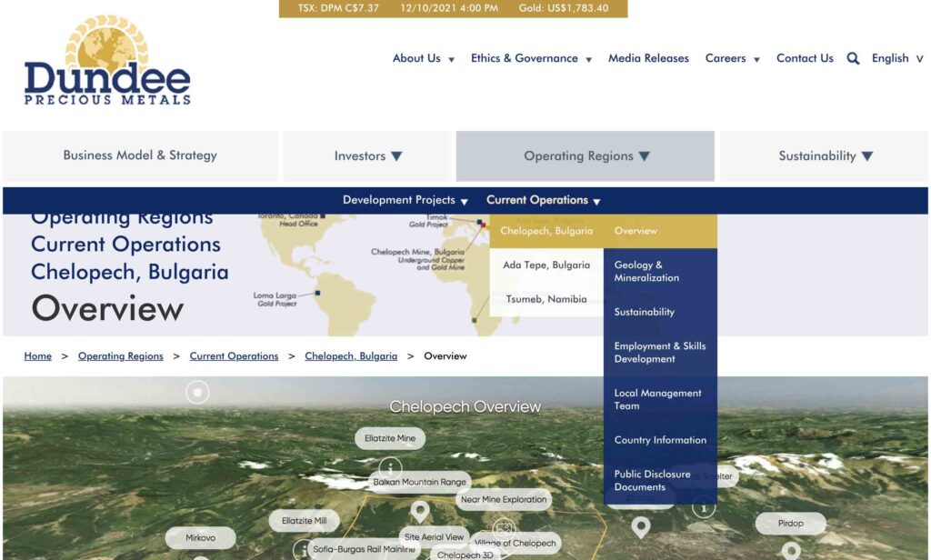Click the circular hotspot icon in the sky
Viewport: 931px width, 560px height.
tap(197, 393)
